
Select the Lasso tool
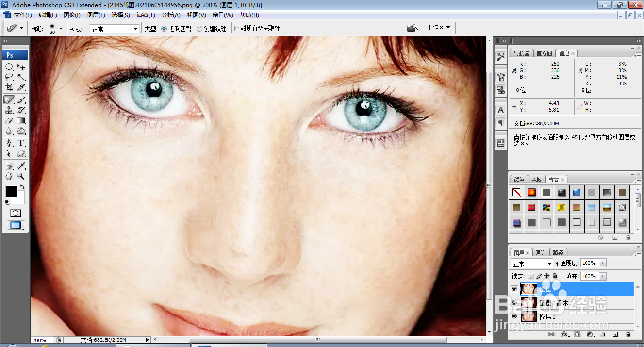(9, 76)
